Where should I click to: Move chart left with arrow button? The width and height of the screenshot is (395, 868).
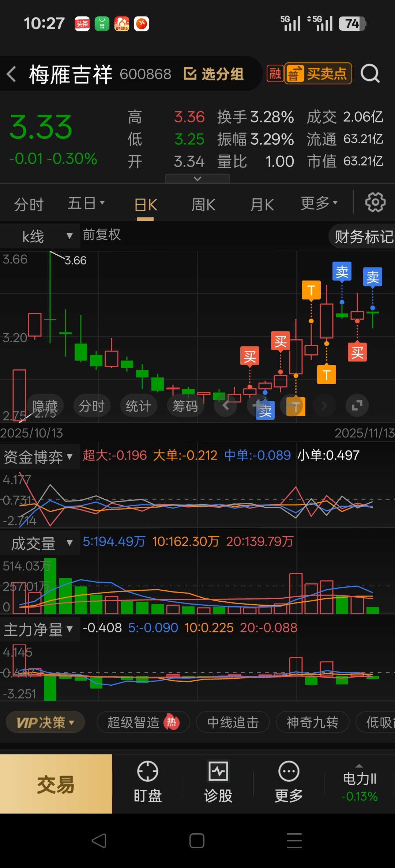[x=226, y=406]
